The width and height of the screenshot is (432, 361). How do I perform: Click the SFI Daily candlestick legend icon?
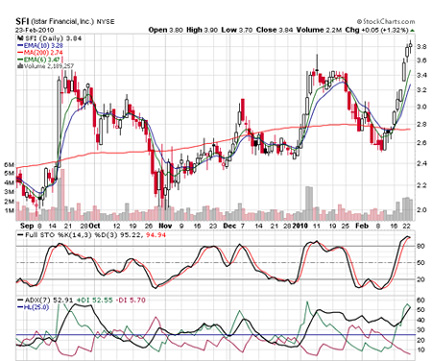tap(19, 38)
